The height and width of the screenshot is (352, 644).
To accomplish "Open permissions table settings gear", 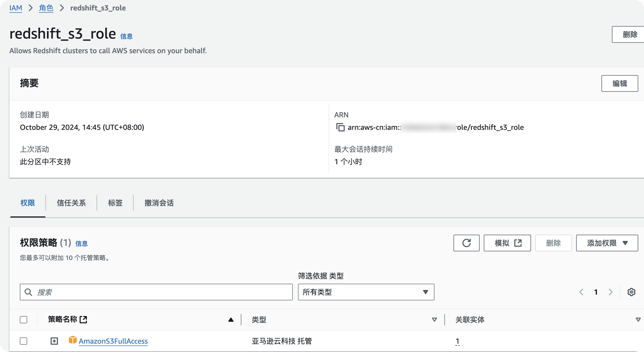I will pyautogui.click(x=631, y=292).
